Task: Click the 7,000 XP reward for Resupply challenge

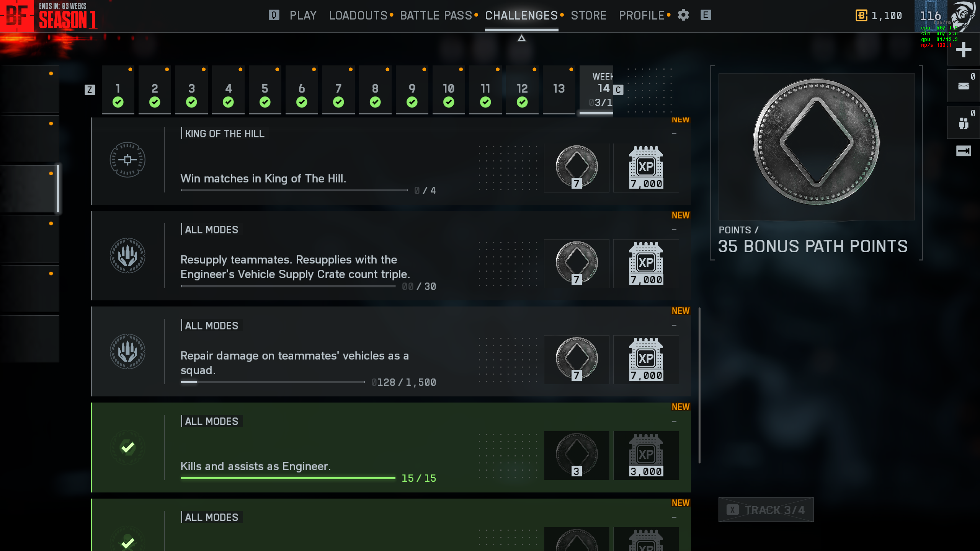Action: point(646,264)
